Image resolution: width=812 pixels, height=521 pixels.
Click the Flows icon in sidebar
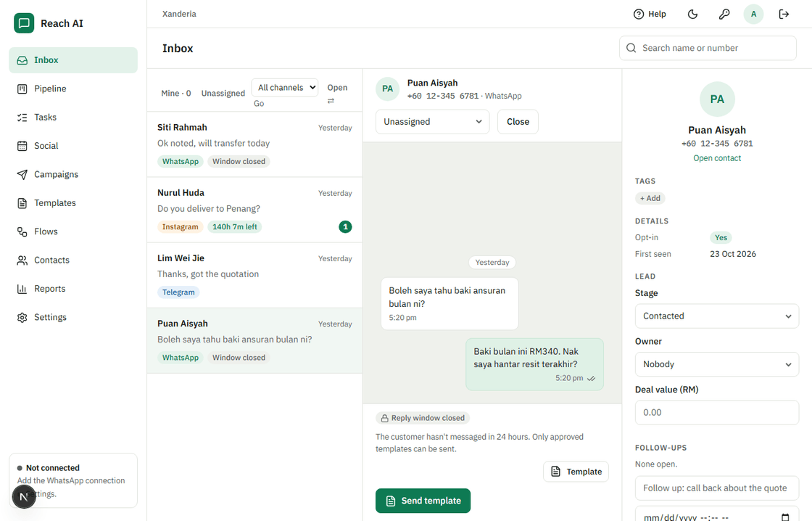click(22, 231)
